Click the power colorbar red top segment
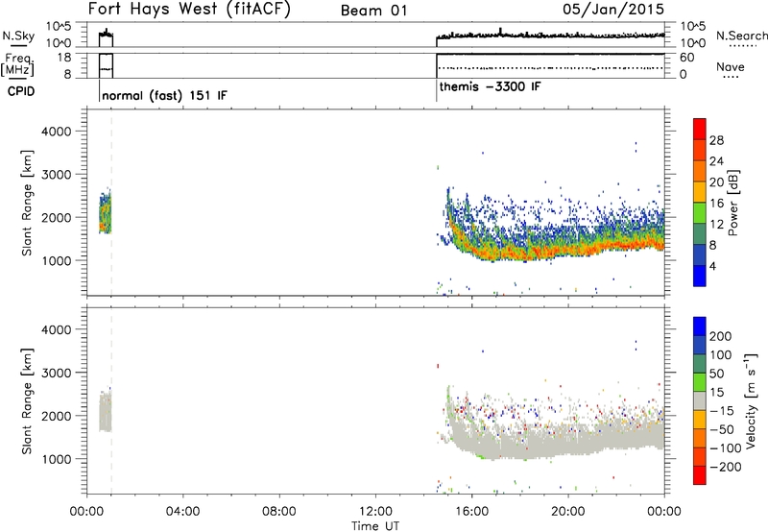Viewport: 768px width, 532px height. click(700, 129)
